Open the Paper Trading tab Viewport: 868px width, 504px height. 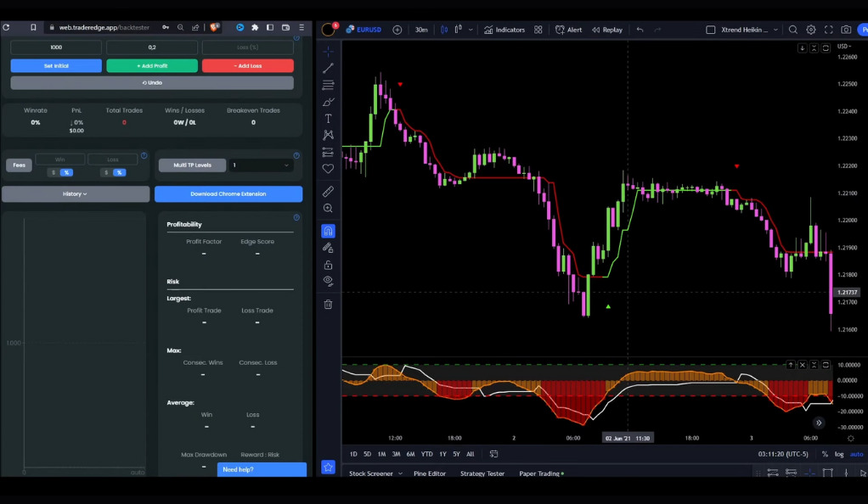[x=541, y=473]
